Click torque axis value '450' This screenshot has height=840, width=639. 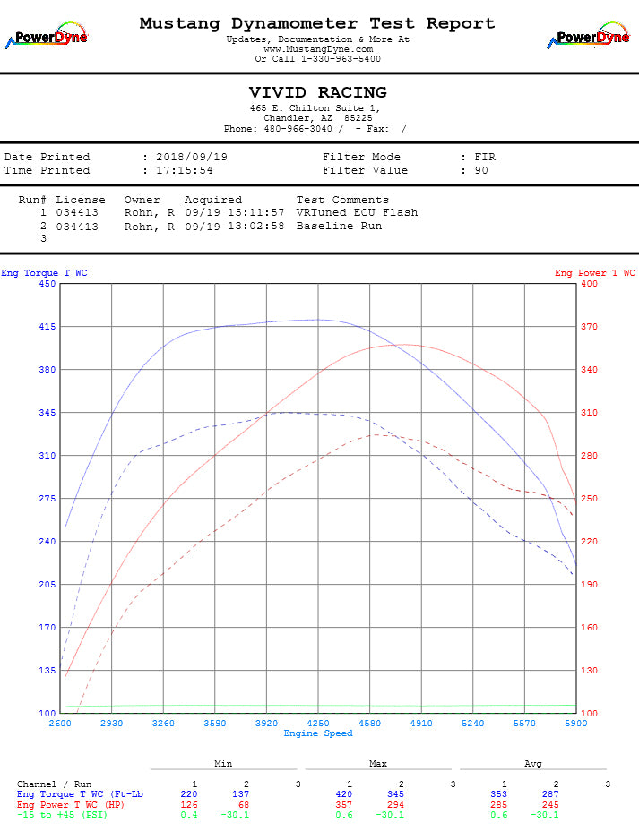click(47, 283)
